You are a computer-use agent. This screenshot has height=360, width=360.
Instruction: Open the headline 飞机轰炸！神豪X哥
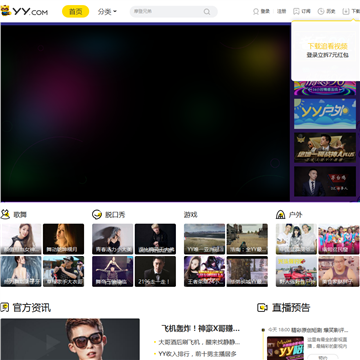[201, 329]
